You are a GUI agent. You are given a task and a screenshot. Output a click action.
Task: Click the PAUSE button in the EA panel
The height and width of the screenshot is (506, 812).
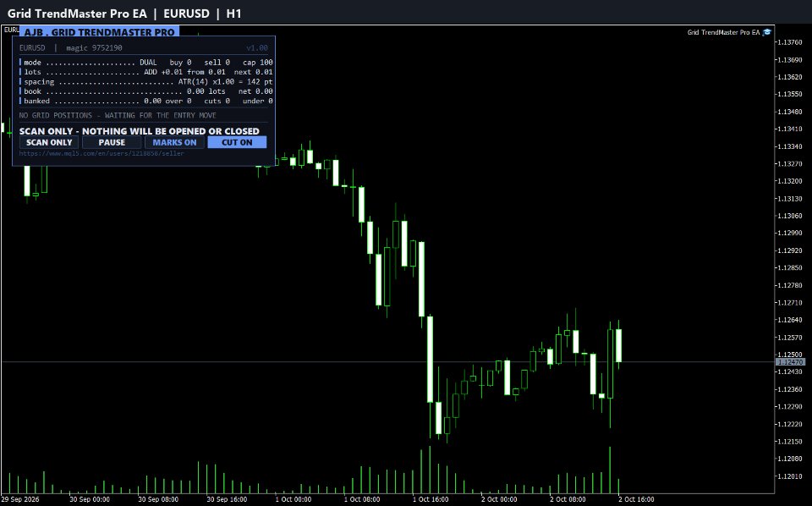[112, 142]
